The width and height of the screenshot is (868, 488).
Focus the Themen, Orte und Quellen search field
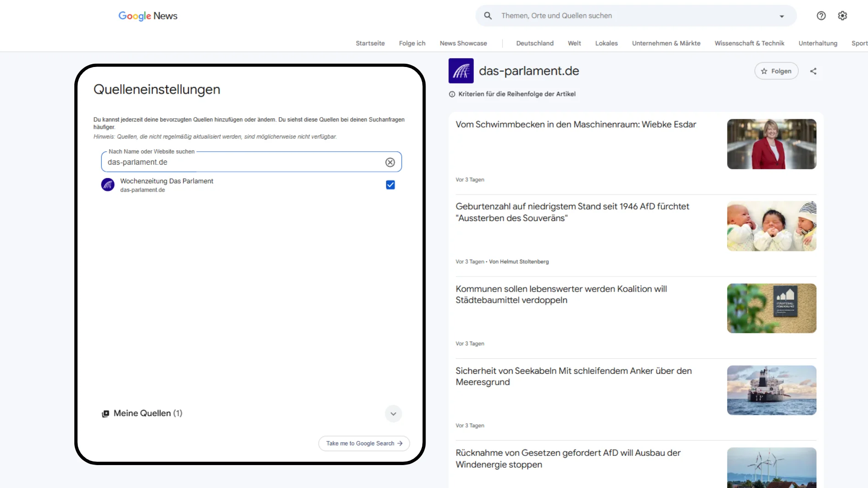coord(636,16)
